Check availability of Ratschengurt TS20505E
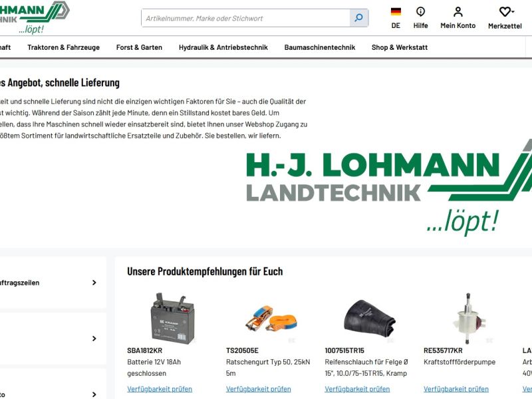 (258, 389)
